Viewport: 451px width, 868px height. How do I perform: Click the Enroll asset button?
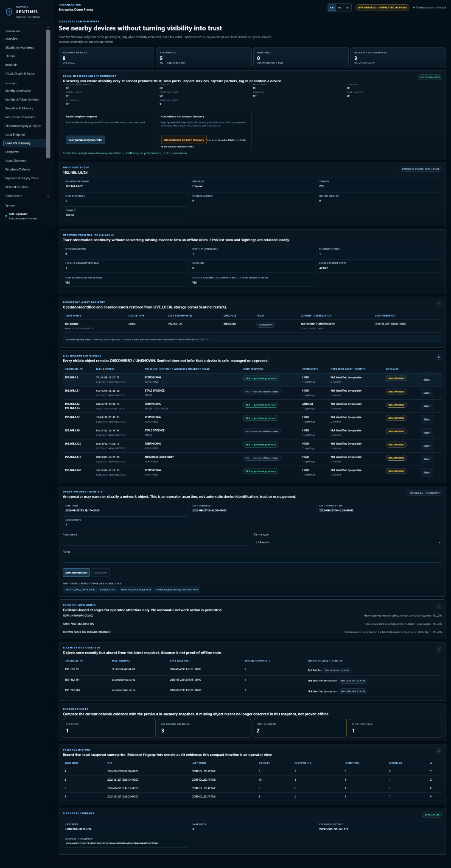point(101,573)
